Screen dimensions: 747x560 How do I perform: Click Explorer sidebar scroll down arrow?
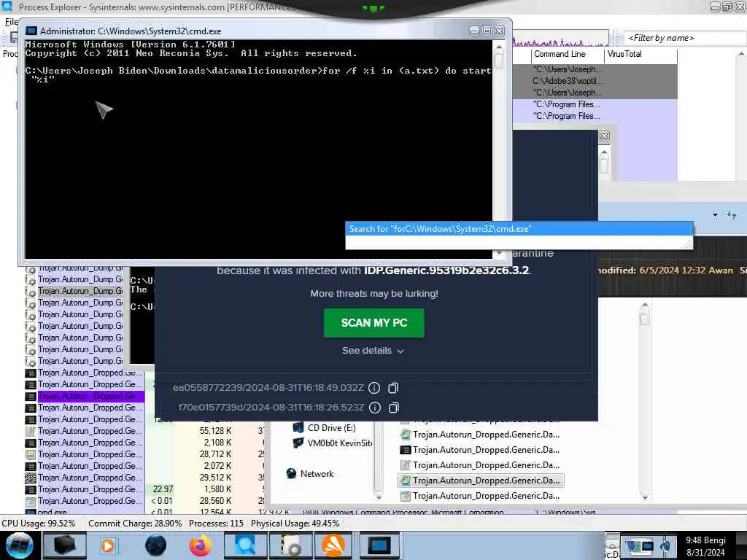379,497
